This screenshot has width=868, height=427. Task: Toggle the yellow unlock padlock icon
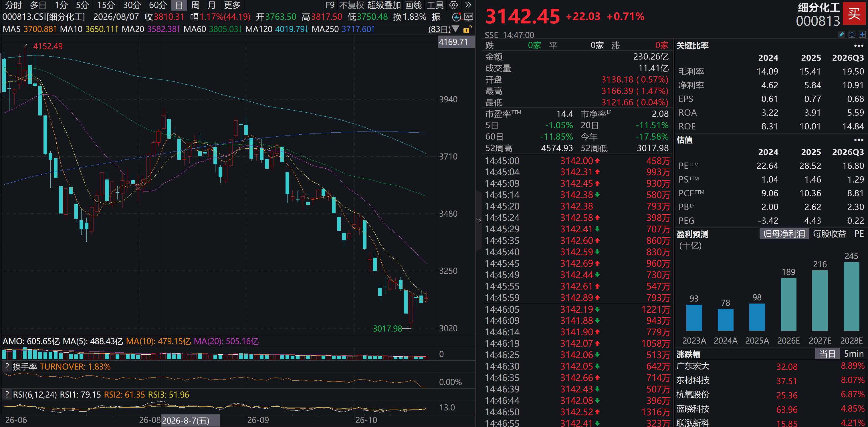[x=467, y=29]
